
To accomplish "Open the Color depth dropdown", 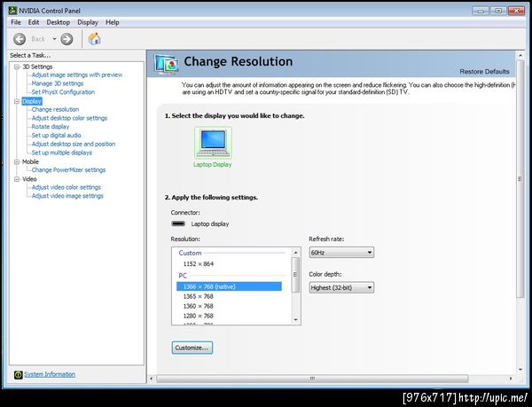I will pyautogui.click(x=341, y=287).
